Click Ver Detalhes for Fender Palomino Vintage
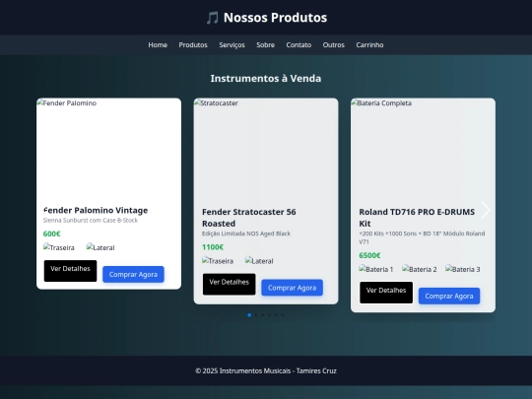Viewport: 532px width, 399px height. (70, 271)
